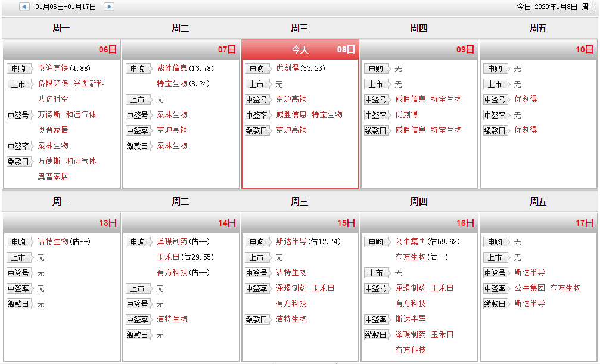The width and height of the screenshot is (600, 364).
Task: Click the 今天 08日 header
Action: (x=300, y=49)
